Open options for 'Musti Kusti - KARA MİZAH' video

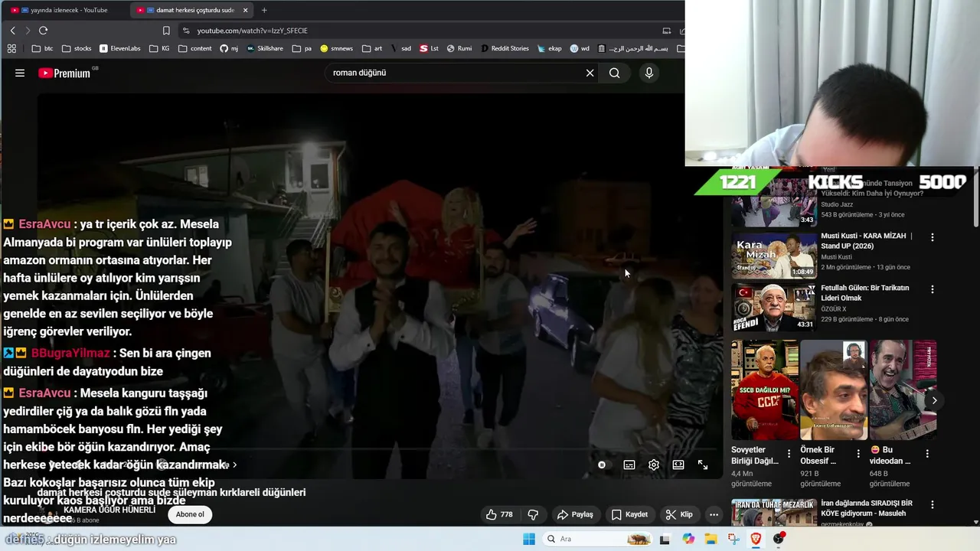click(933, 237)
